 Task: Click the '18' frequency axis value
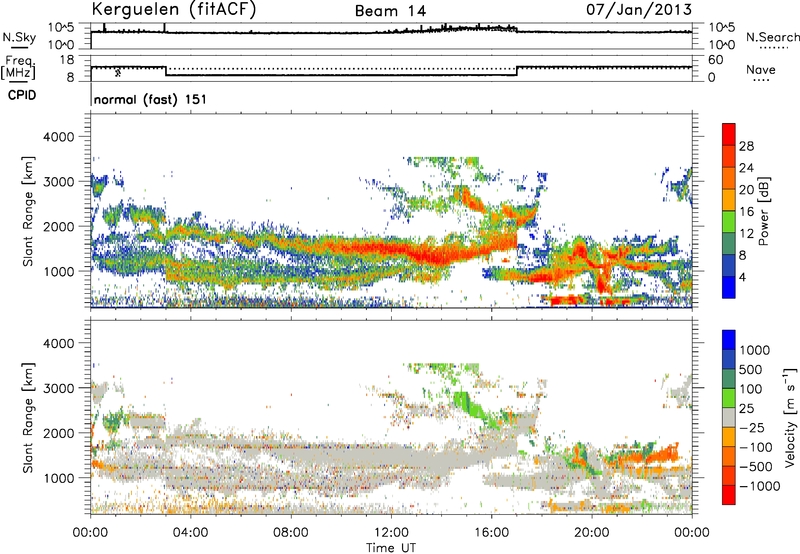point(67,60)
